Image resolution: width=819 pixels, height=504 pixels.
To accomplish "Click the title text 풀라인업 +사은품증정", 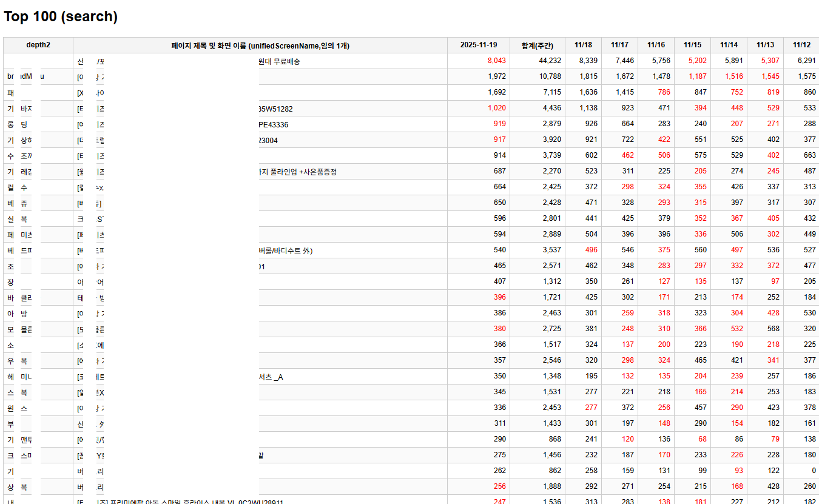I will pyautogui.click(x=303, y=172).
